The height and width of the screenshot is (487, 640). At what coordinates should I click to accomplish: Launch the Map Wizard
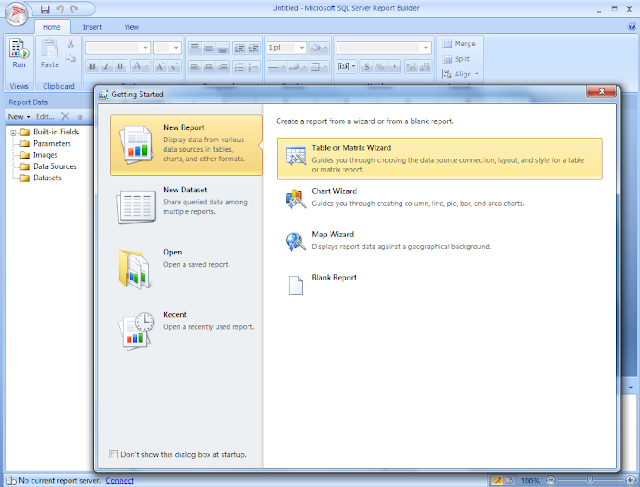440,241
